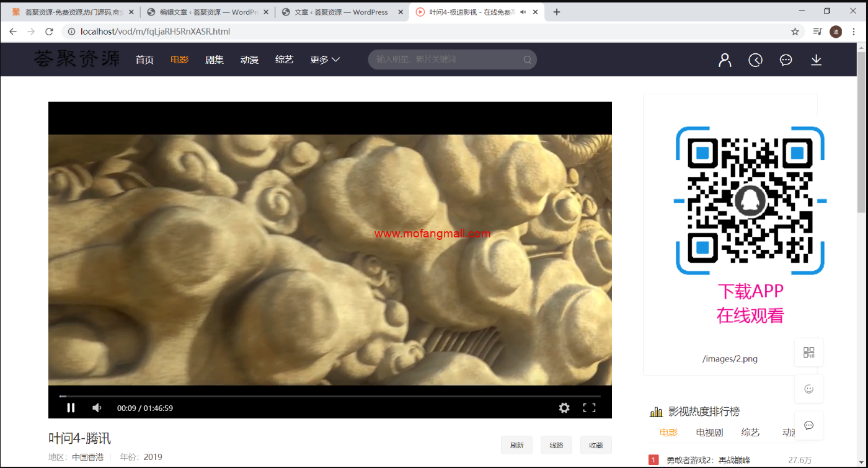
Task: Open watch history clock icon
Action: pyautogui.click(x=755, y=60)
